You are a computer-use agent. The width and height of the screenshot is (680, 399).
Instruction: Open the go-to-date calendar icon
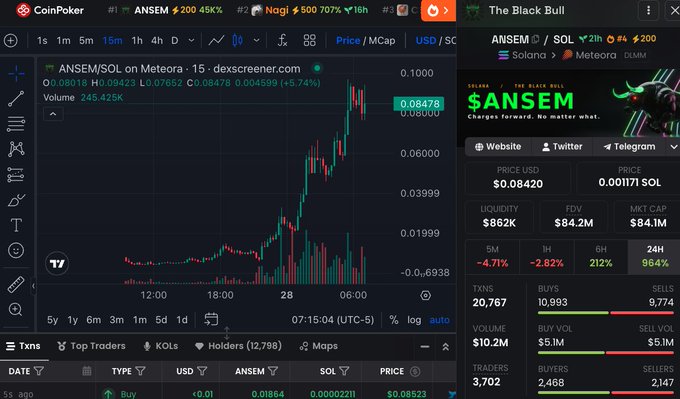coord(211,320)
